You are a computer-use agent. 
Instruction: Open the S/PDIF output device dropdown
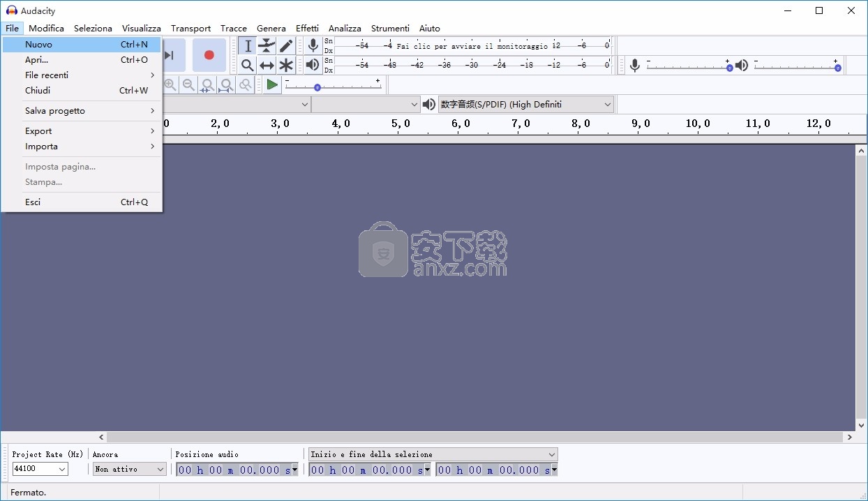[x=526, y=105]
